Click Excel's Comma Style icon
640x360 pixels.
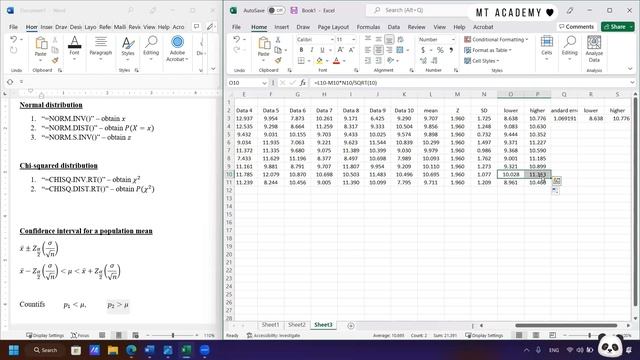(451, 50)
